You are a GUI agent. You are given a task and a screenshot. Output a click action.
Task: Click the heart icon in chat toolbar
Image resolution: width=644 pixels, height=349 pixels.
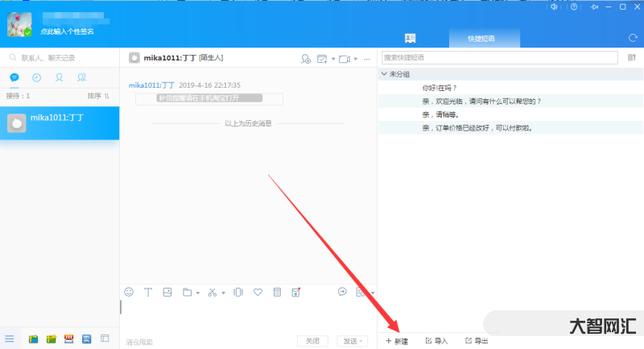(258, 292)
